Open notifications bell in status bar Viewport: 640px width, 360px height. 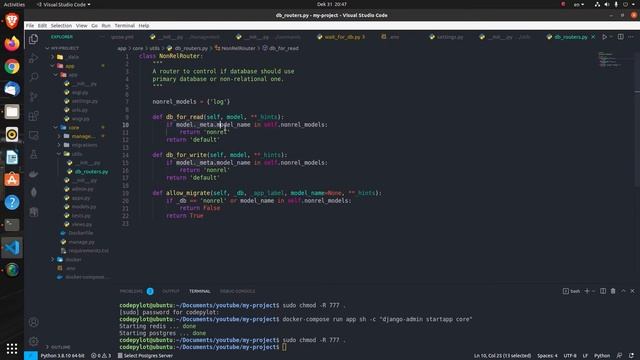[631, 356]
